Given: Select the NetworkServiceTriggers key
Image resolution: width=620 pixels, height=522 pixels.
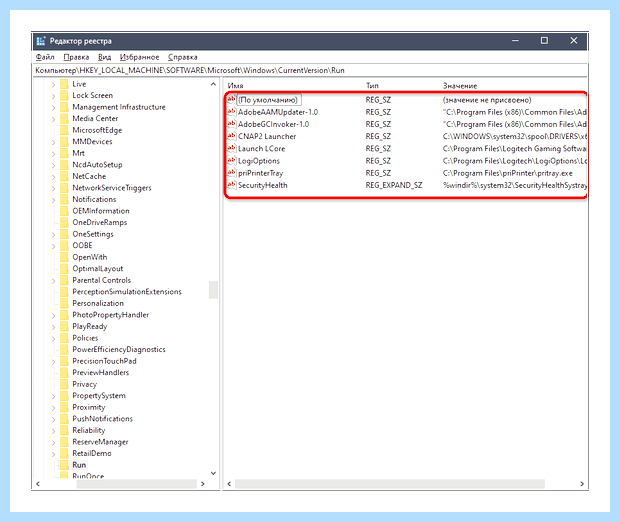Looking at the screenshot, I should tap(112, 188).
